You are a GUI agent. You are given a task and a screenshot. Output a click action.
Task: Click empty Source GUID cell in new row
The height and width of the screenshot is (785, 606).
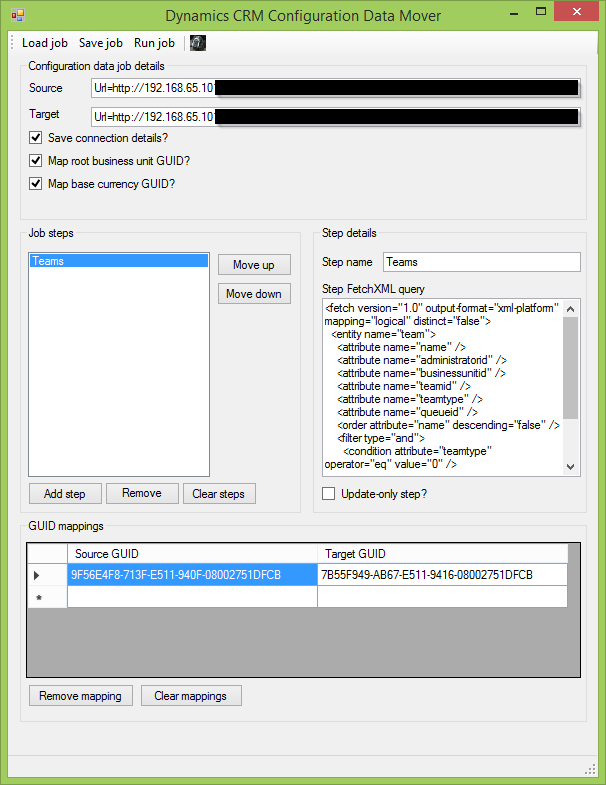point(192,597)
